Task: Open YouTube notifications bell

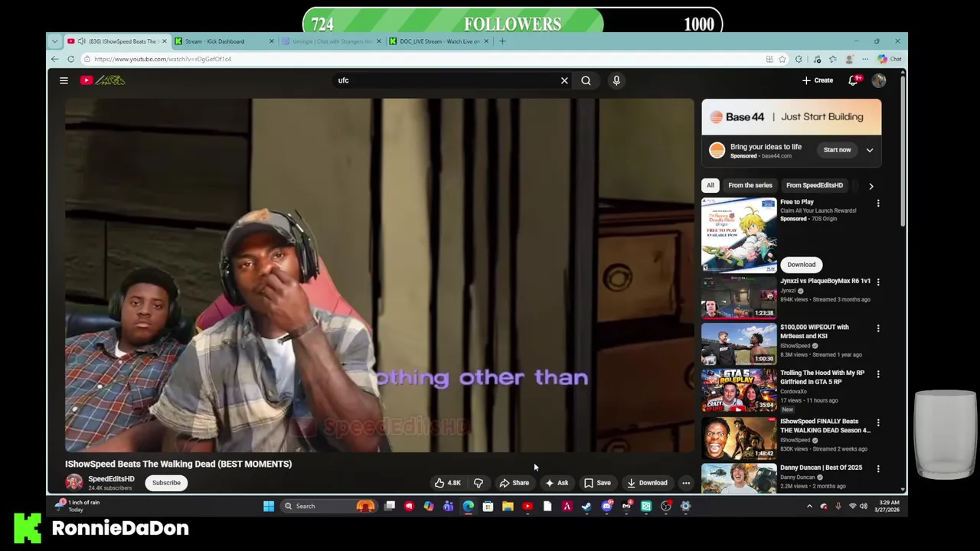Action: (853, 80)
